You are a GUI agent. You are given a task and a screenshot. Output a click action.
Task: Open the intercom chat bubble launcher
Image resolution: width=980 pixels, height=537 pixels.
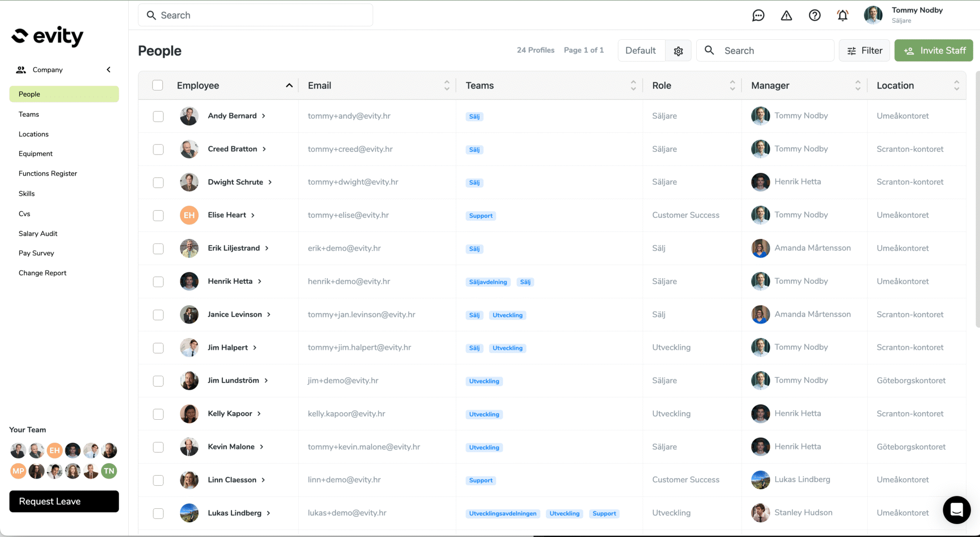tap(956, 510)
